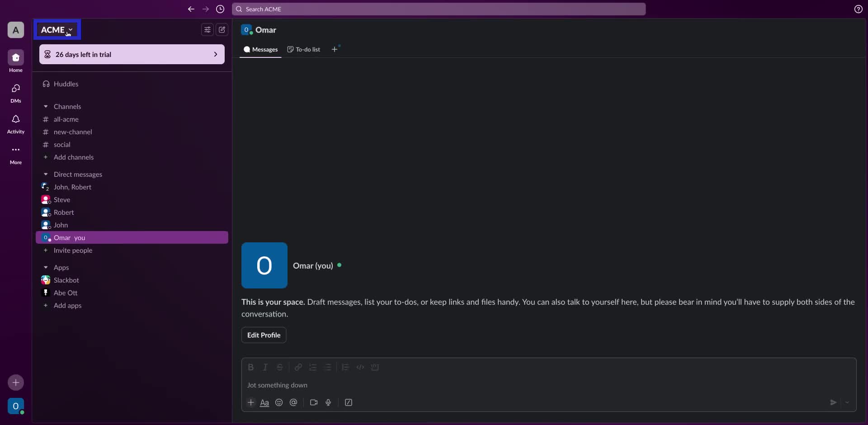The width and height of the screenshot is (868, 425).
Task: Start a new message with the compose icon
Action: pos(222,29)
